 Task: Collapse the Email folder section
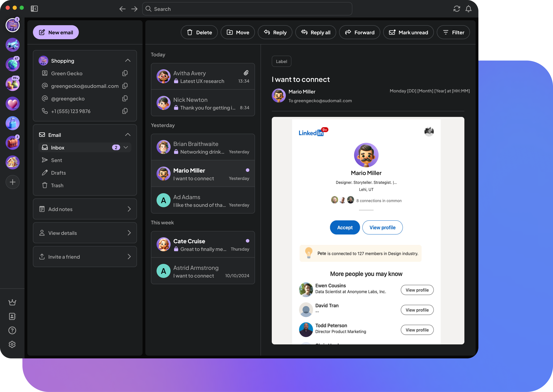click(x=128, y=135)
